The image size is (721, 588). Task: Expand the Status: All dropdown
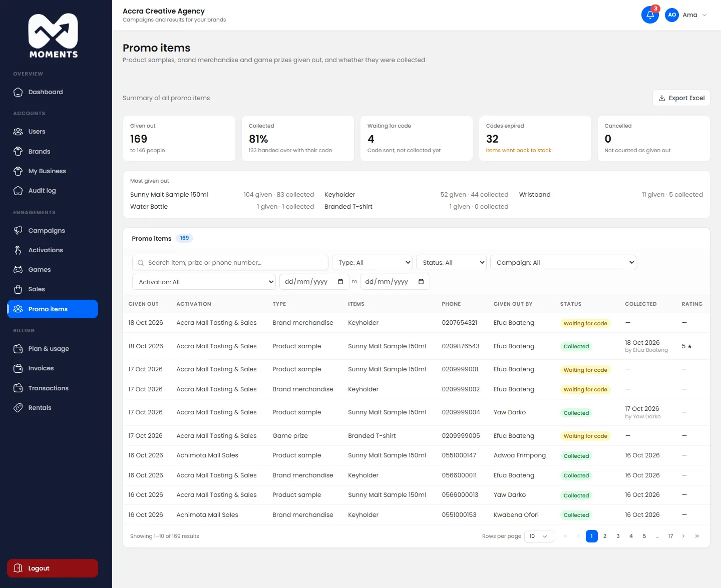[x=451, y=262]
